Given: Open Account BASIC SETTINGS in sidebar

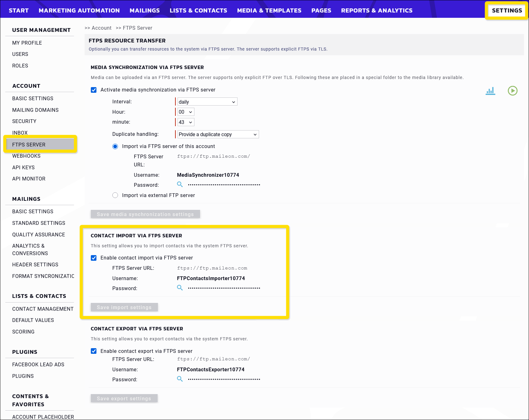Looking at the screenshot, I should 33,98.
